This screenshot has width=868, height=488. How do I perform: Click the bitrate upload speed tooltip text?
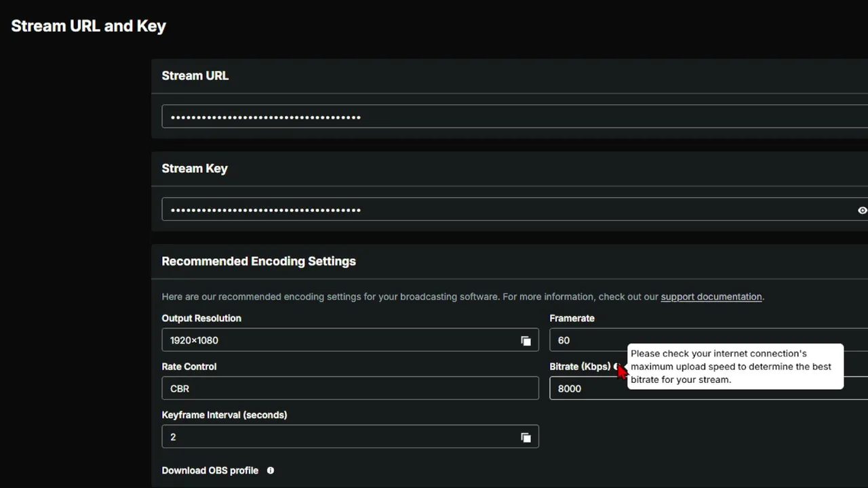(x=731, y=367)
